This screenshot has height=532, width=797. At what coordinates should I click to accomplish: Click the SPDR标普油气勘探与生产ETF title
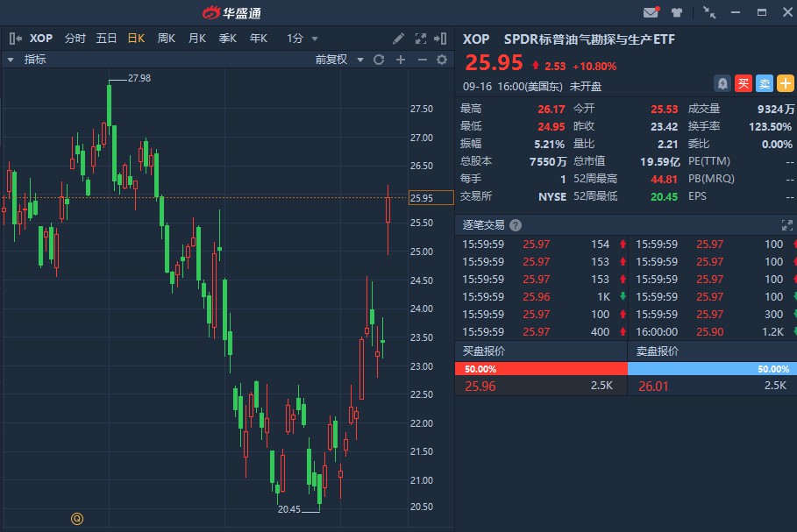pos(589,39)
